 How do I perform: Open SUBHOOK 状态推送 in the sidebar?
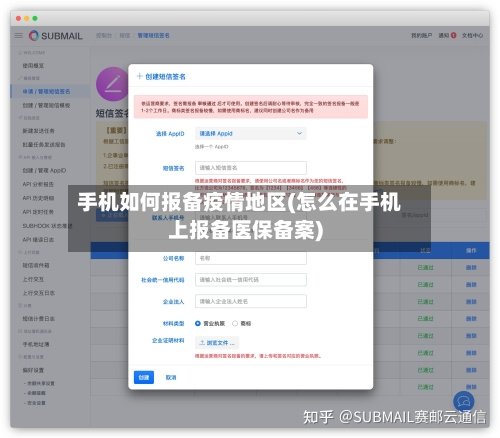pyautogui.click(x=47, y=226)
